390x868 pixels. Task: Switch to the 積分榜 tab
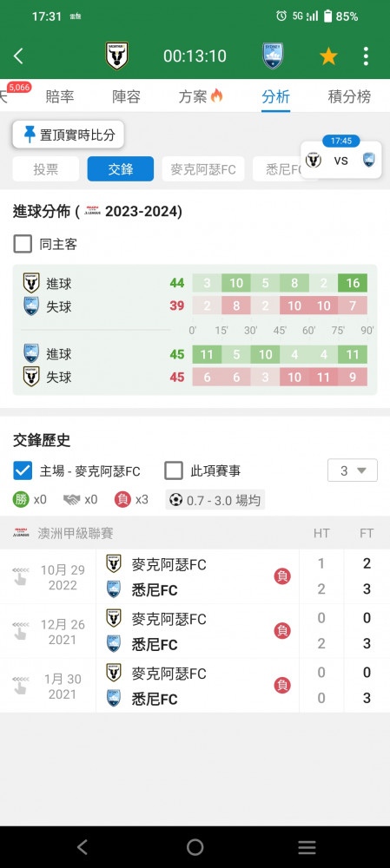pyautogui.click(x=349, y=97)
